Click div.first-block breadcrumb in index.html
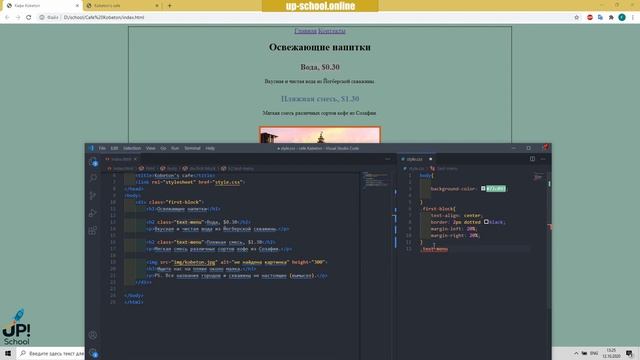Screen dimensions: 640x360 click(x=200, y=168)
